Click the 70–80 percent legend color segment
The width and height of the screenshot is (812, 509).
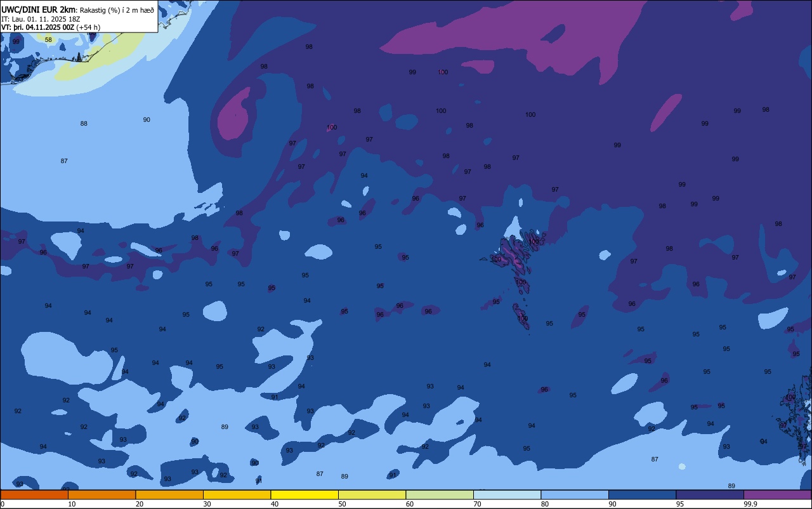pos(507,494)
